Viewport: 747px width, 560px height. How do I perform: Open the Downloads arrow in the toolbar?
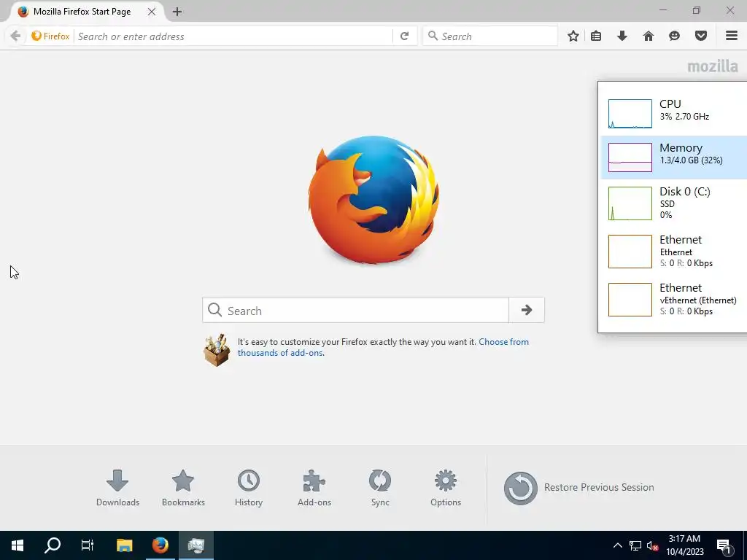tap(622, 36)
